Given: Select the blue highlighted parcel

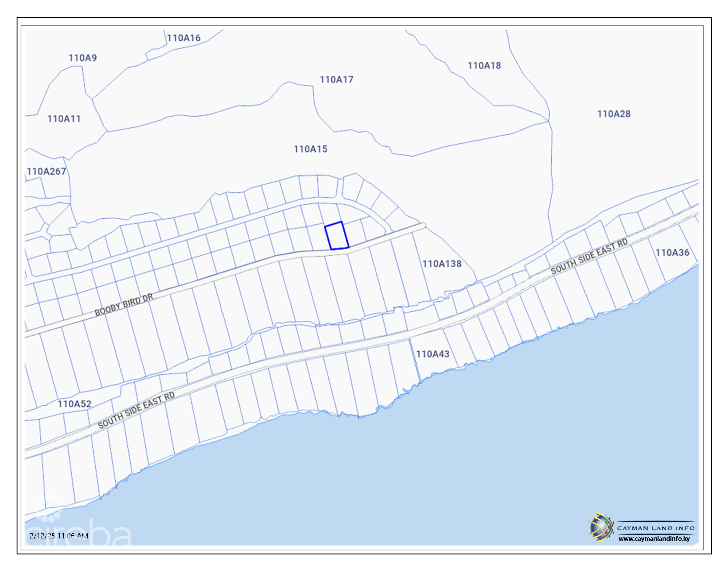Looking at the screenshot, I should click(337, 236).
